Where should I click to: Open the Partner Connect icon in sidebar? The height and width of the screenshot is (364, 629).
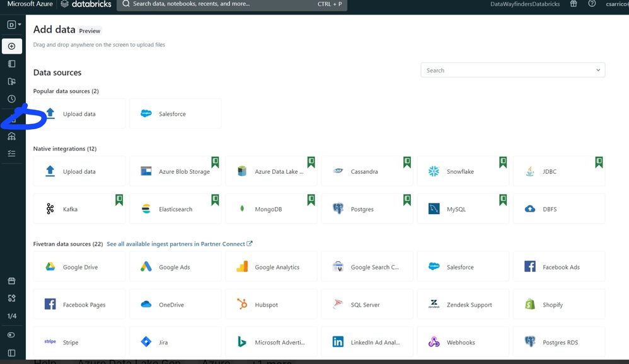[x=11, y=298]
